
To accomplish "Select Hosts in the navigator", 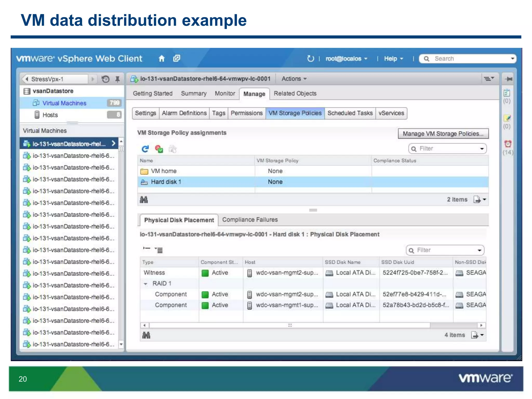I will pos(72,115).
